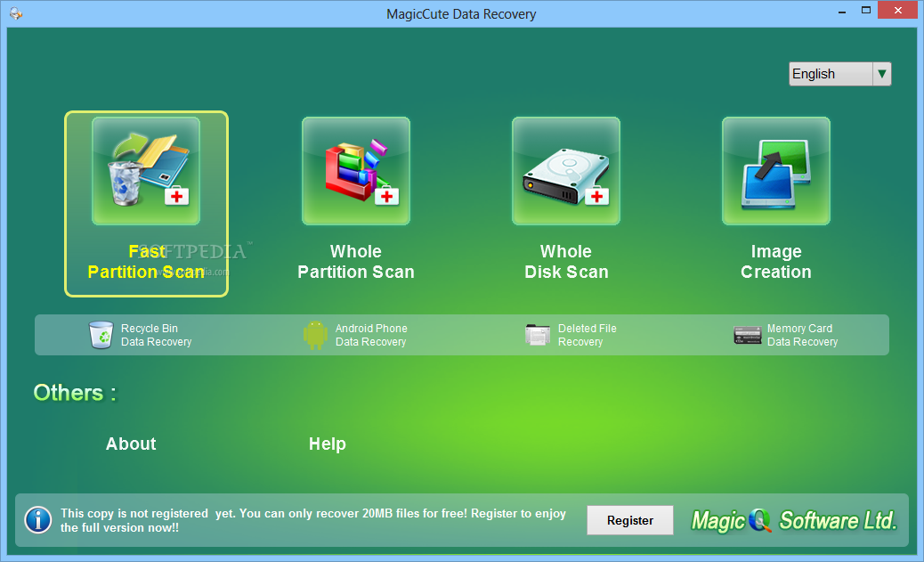Open the Help section
This screenshot has height=562, width=924.
click(x=327, y=444)
